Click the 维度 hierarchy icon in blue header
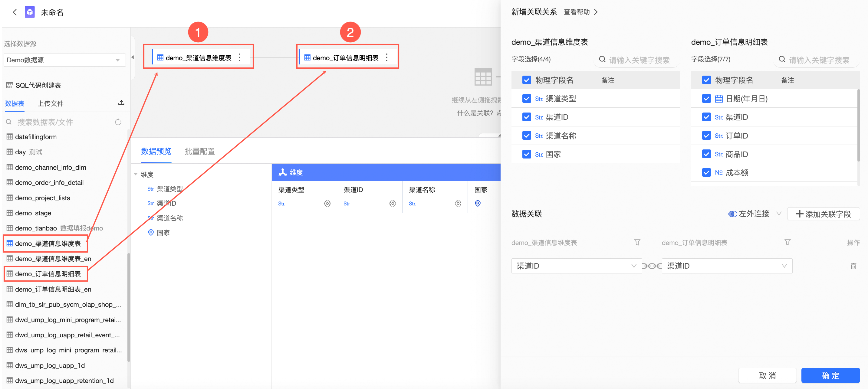The width and height of the screenshot is (868, 389). pyautogui.click(x=282, y=172)
